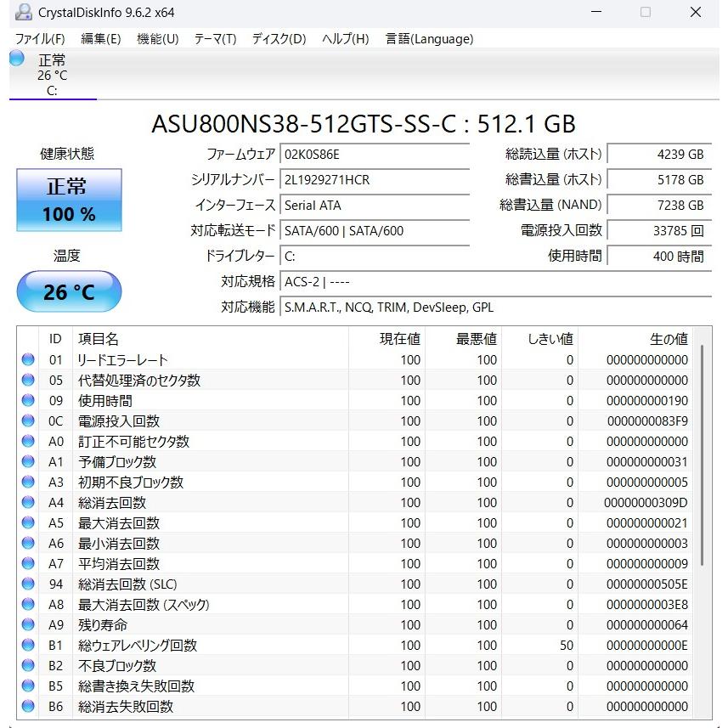The height and width of the screenshot is (728, 728).
Task: Click the 26 °C temperature button
Action: click(69, 291)
